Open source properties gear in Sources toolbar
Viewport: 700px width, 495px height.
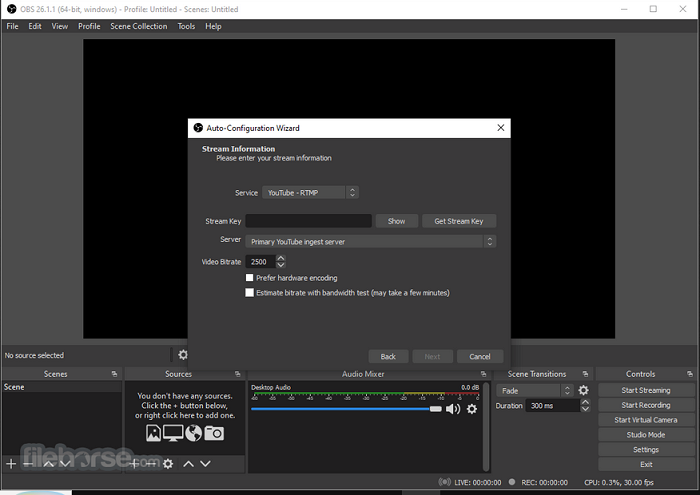[x=168, y=463]
